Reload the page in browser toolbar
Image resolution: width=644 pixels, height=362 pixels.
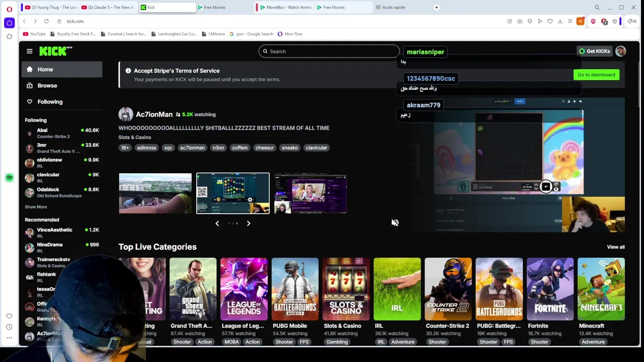[46, 21]
